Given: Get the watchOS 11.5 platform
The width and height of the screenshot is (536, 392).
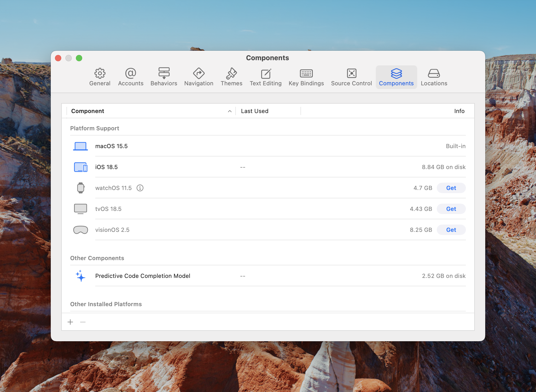Looking at the screenshot, I should tap(451, 188).
